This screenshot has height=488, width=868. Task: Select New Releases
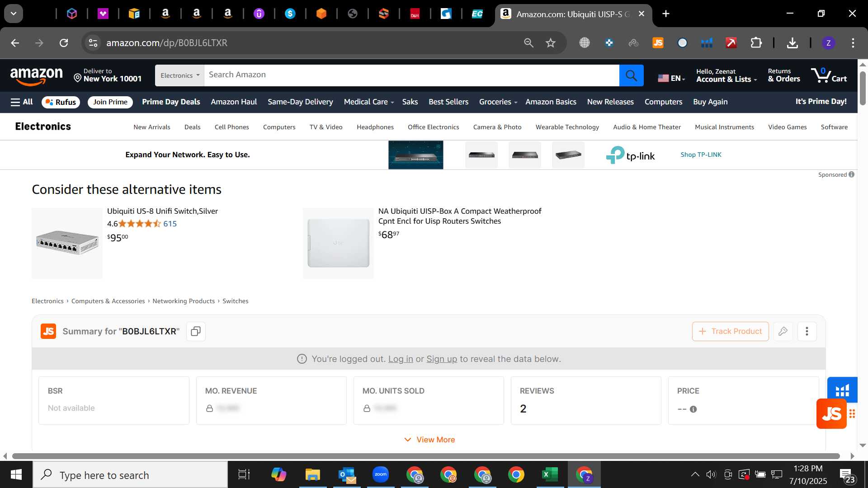click(610, 102)
